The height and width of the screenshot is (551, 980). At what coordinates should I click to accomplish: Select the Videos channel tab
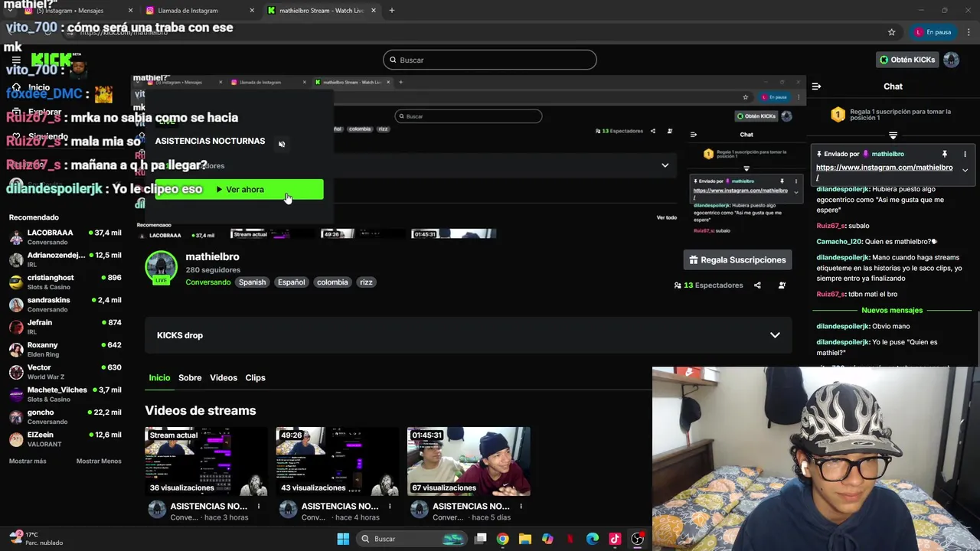pos(224,378)
